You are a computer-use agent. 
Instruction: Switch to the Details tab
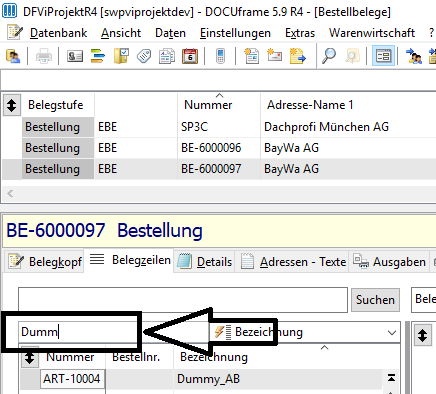coord(204,262)
